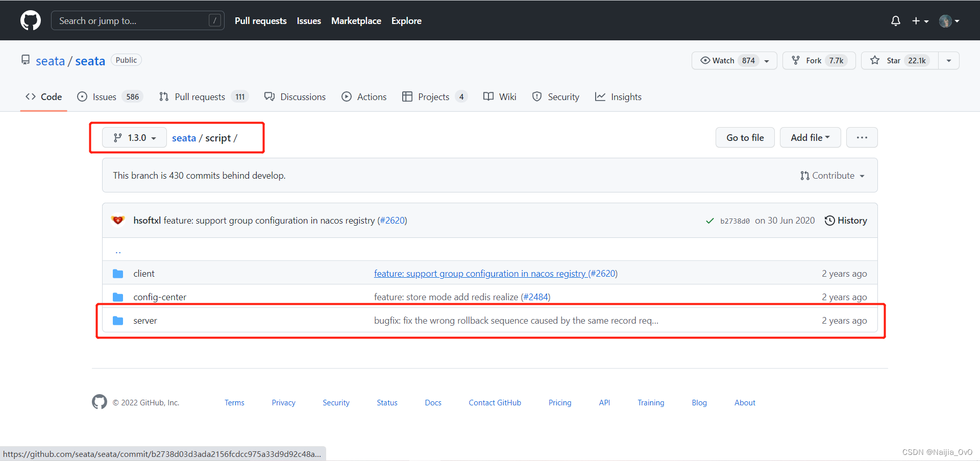Viewport: 980px width, 461px height.
Task: Click Docs in footer
Action: [433, 402]
